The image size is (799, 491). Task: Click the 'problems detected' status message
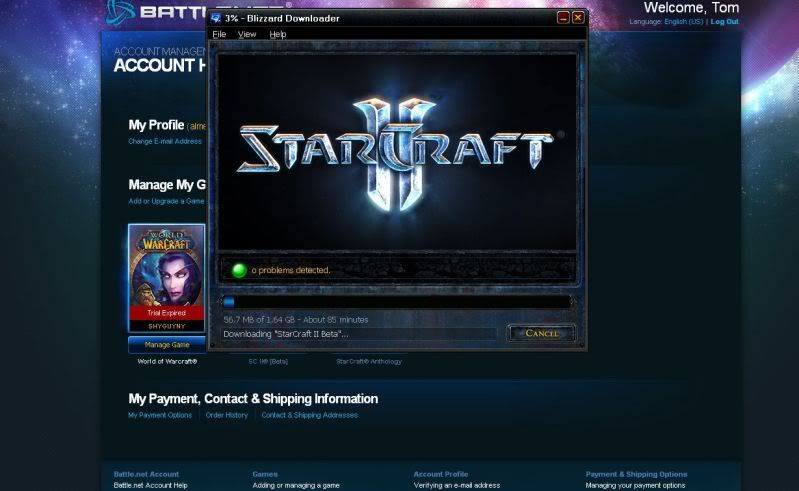click(x=291, y=270)
